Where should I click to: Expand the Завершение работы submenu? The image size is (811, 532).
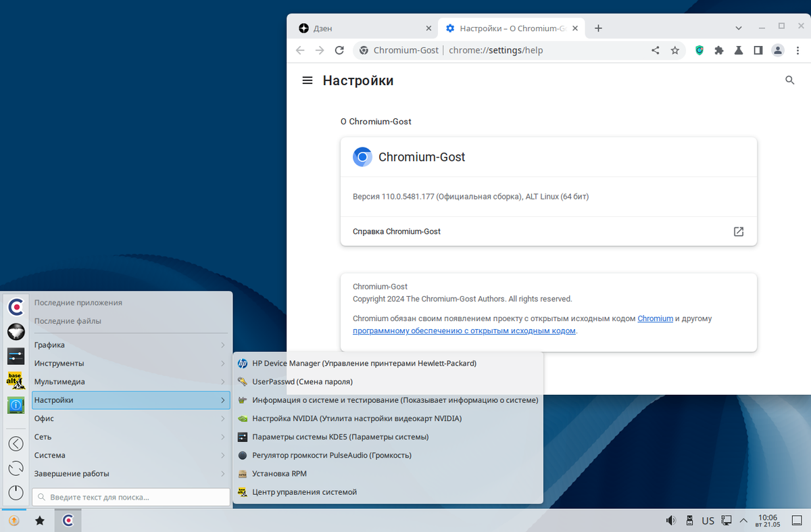pyautogui.click(x=130, y=473)
